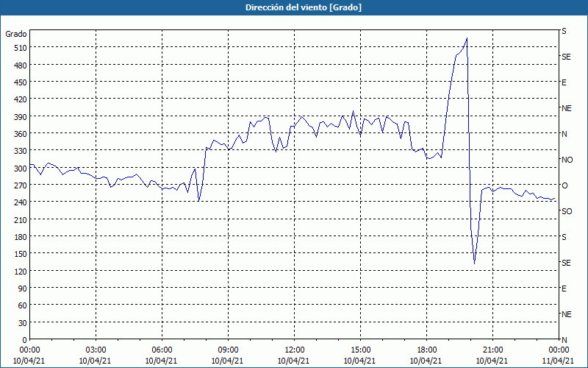Viewport: 588px width, 368px height.
Task: Click the 420 degree axis label
Action: [x=21, y=99]
